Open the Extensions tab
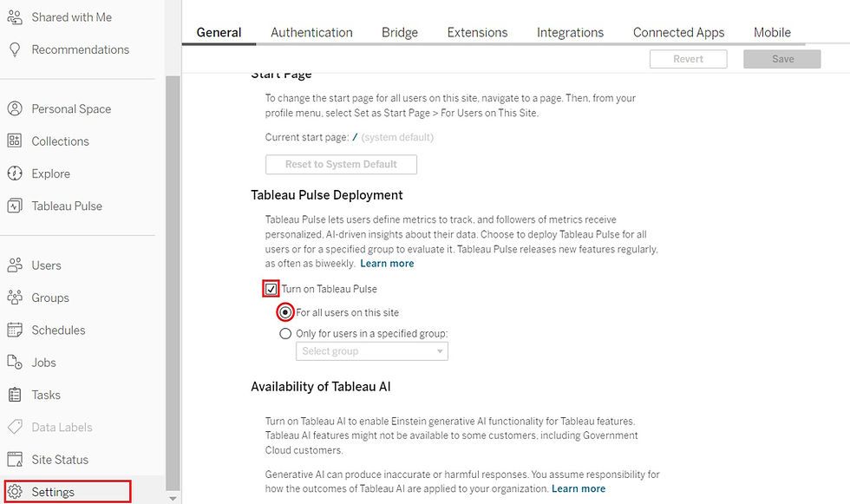The height and width of the screenshot is (504, 850). tap(478, 32)
